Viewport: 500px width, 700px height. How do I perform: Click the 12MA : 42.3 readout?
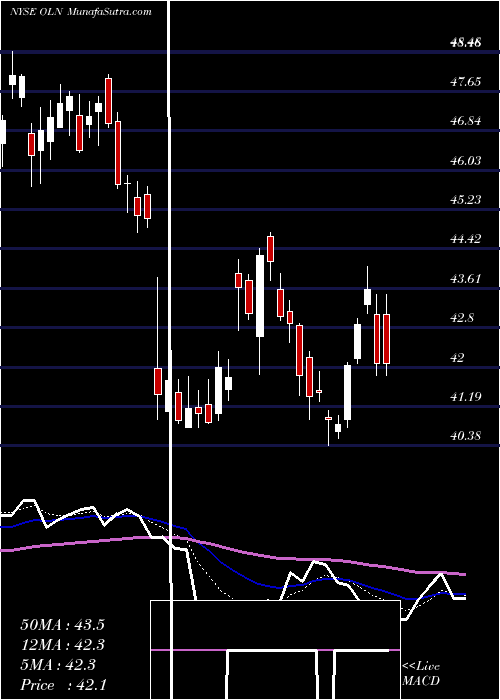pos(62,645)
